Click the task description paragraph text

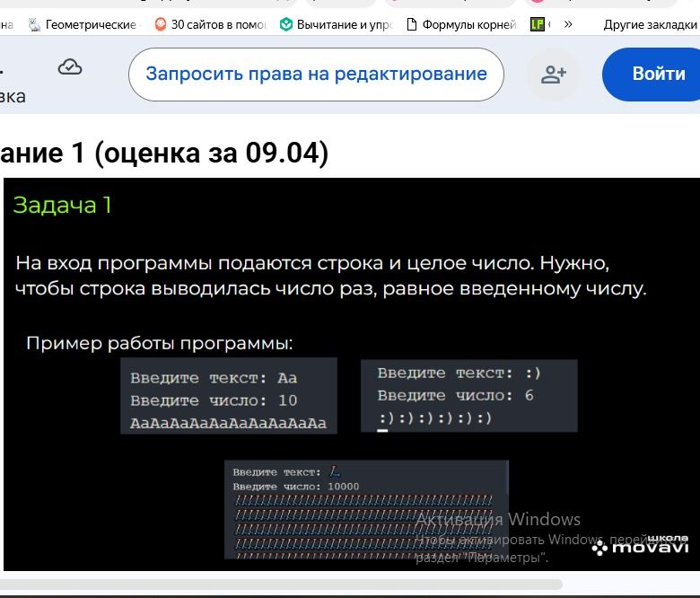tap(331, 276)
